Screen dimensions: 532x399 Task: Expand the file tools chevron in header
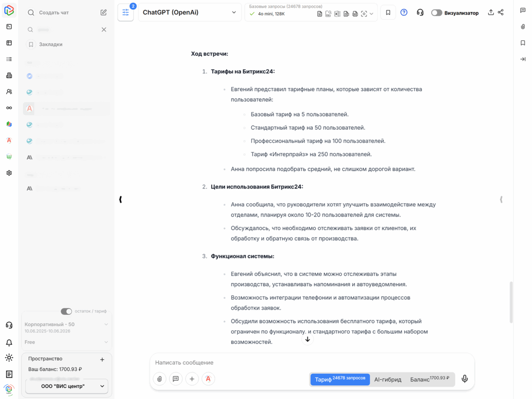pos(371,14)
